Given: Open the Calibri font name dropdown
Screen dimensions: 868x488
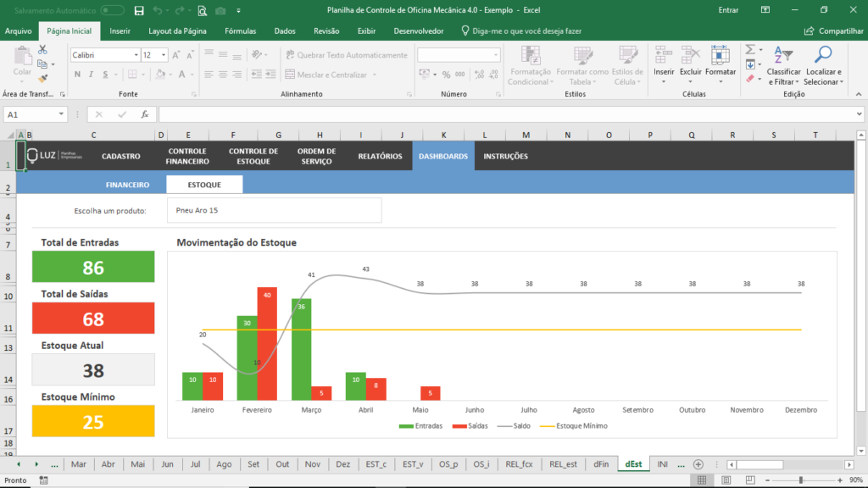Looking at the screenshot, I should click(x=136, y=55).
